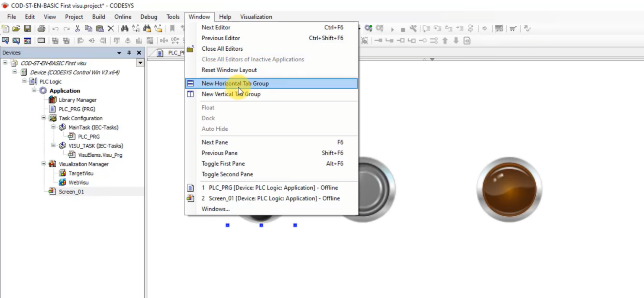The height and width of the screenshot is (298, 644).
Task: Click the open folder icon
Action: point(16,29)
